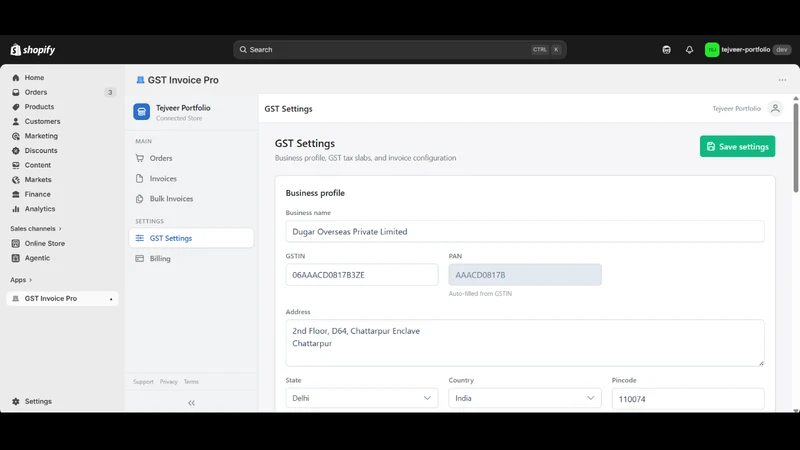Click the PAN auto-filled field

click(x=525, y=275)
